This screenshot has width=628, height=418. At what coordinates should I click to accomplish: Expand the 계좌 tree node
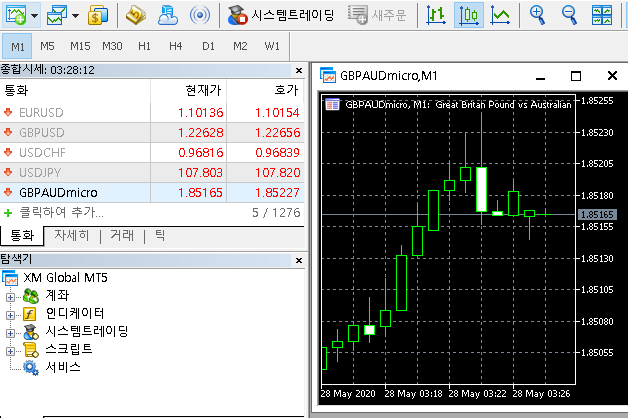tap(10, 297)
